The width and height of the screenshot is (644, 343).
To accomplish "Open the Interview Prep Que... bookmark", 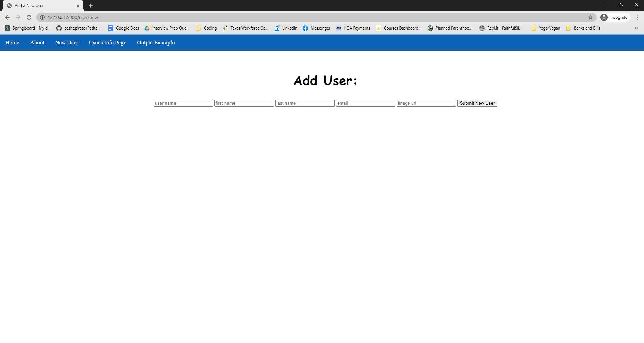I will click(167, 28).
